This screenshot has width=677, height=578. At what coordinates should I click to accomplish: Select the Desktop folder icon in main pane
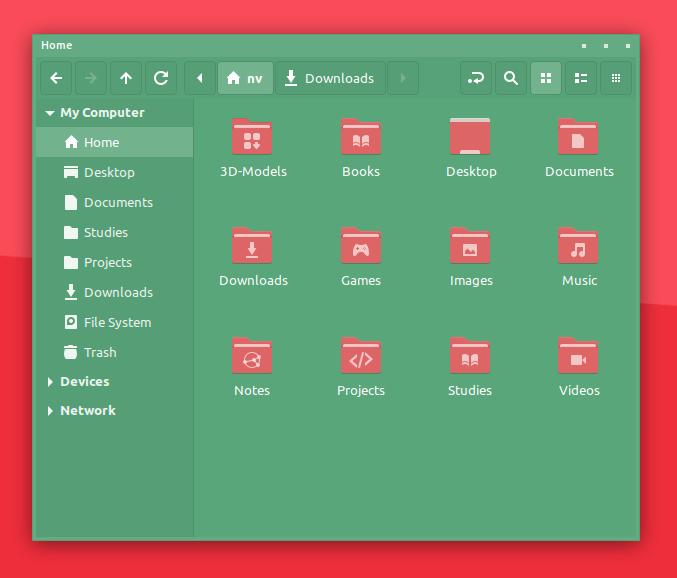(x=470, y=136)
